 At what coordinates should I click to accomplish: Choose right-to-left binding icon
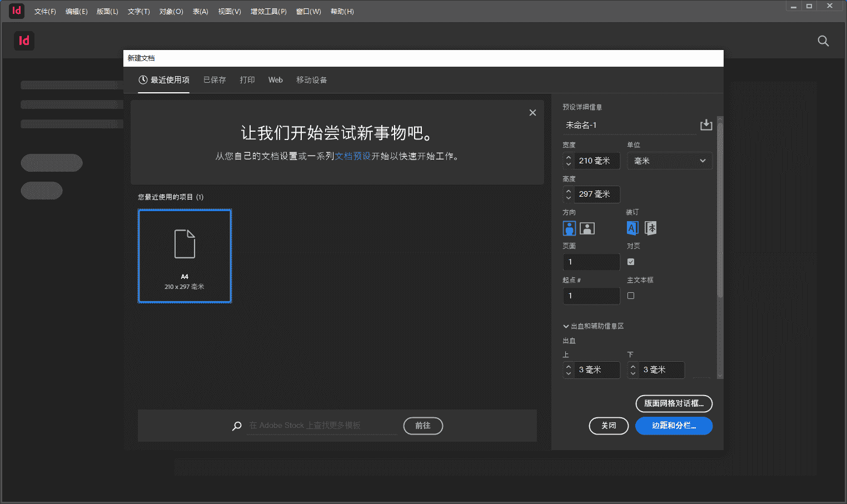pyautogui.click(x=651, y=228)
